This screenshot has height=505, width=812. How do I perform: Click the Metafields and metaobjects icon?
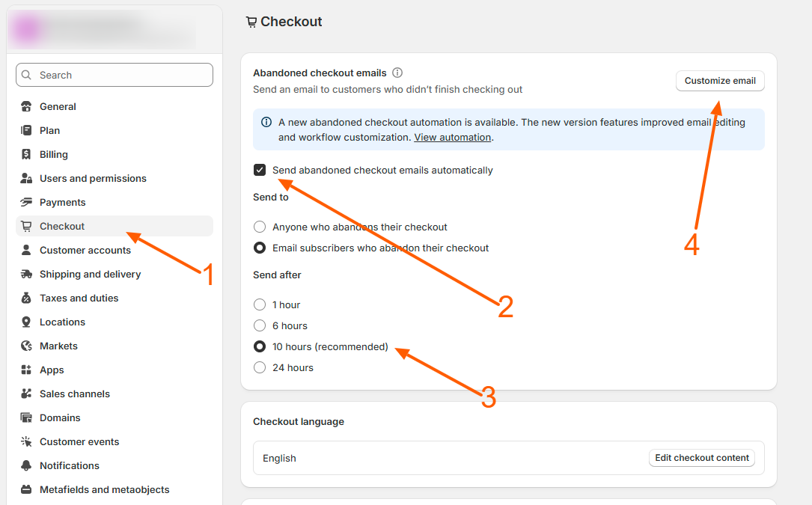[x=26, y=489]
